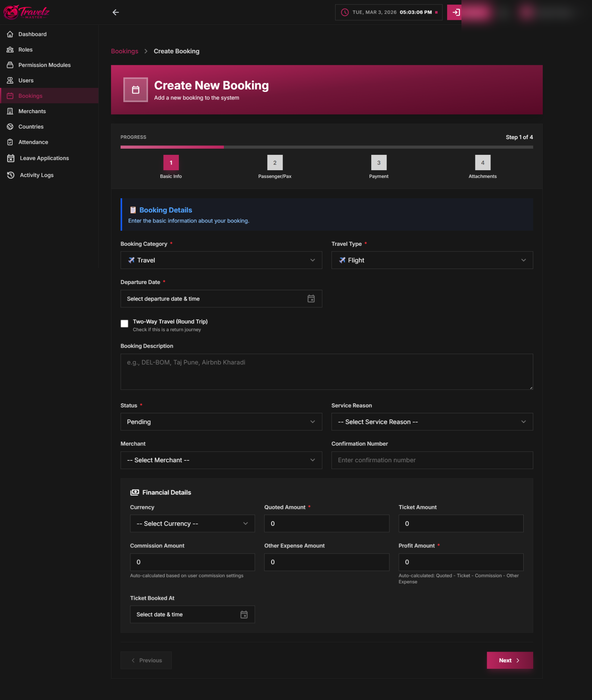Open Dashboard in the sidebar

tap(49, 34)
